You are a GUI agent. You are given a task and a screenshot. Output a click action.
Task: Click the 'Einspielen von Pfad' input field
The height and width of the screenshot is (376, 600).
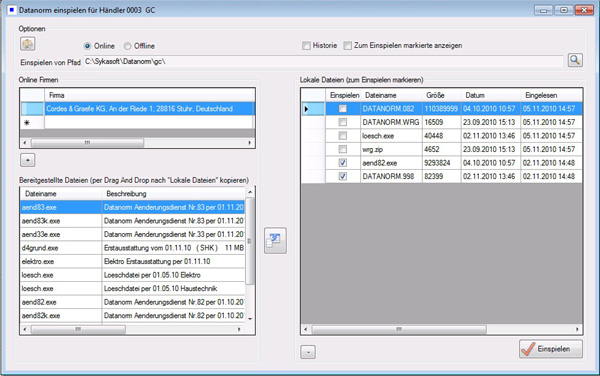click(x=323, y=61)
